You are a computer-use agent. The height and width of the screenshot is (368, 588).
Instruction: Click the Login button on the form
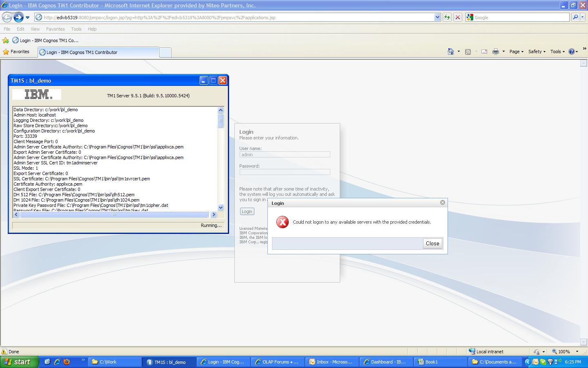point(247,211)
